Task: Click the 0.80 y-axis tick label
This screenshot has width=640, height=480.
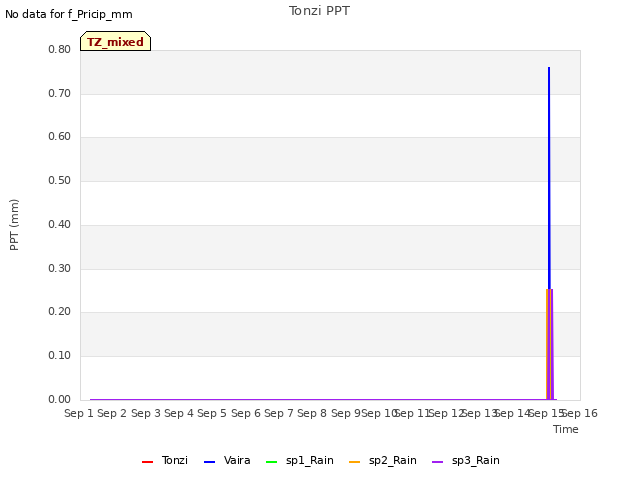Action: click(x=60, y=49)
